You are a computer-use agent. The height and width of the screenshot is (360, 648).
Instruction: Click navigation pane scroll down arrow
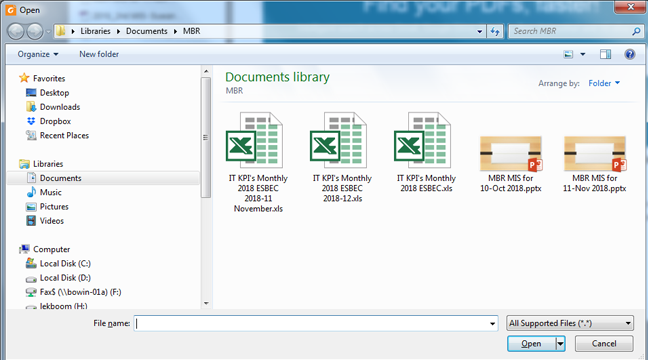[206, 303]
